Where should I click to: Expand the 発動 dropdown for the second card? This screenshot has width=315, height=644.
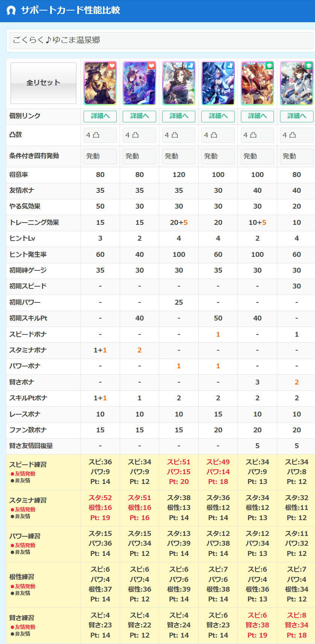point(139,156)
